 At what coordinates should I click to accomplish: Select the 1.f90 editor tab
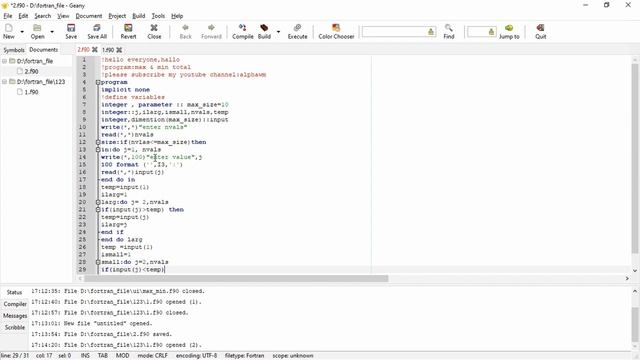point(108,50)
